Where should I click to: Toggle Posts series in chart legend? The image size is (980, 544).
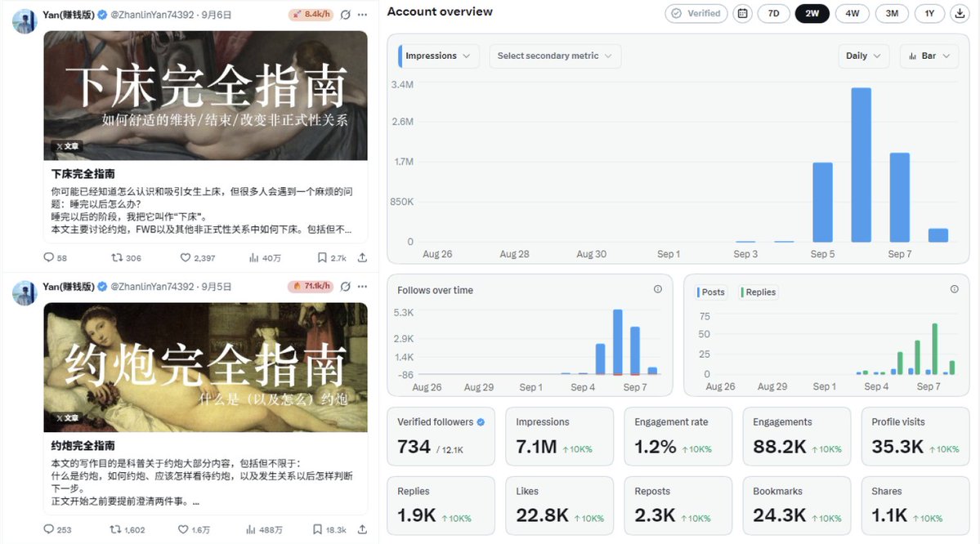710,292
